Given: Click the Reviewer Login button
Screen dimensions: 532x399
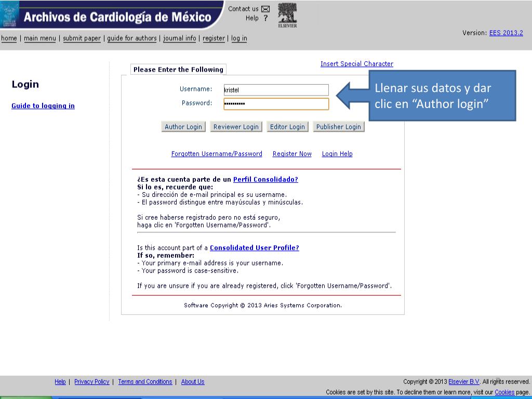Looking at the screenshot, I should click(236, 127).
